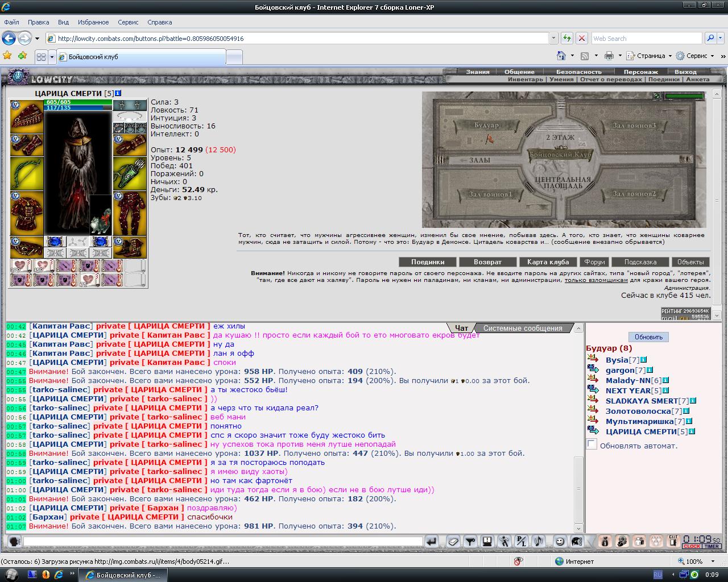Select the green quiver slot
Screen dimensions: 728x582
130,173
